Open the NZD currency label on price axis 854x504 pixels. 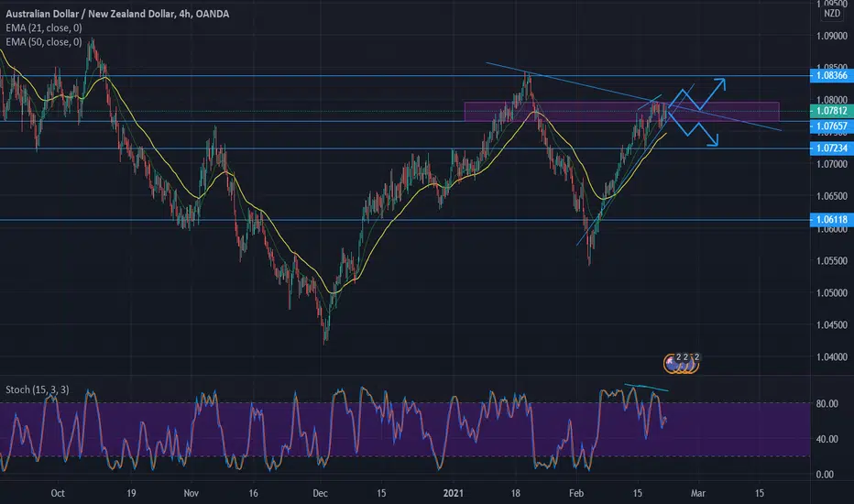pos(832,13)
